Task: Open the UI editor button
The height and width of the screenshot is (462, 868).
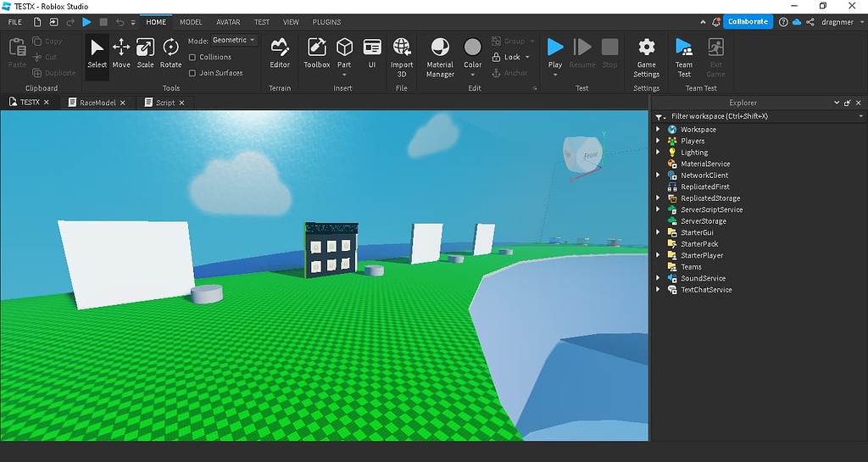Action: pyautogui.click(x=372, y=53)
